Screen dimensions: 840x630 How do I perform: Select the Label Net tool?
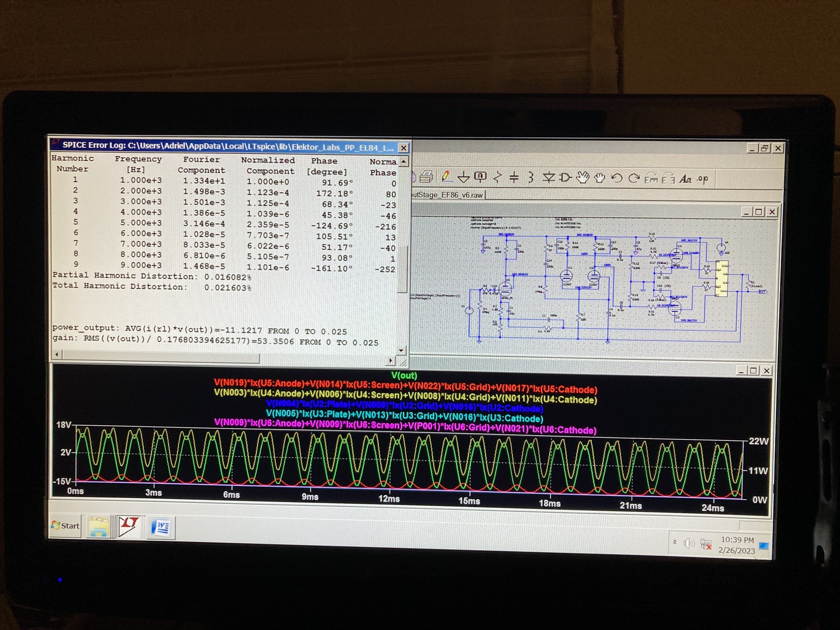click(x=480, y=177)
